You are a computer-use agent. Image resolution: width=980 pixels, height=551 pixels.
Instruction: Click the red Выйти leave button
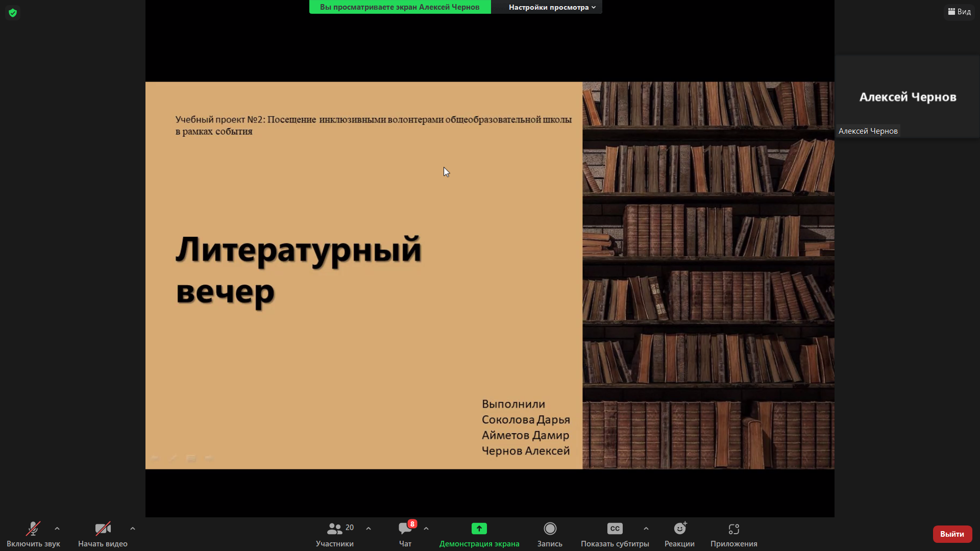tap(952, 534)
